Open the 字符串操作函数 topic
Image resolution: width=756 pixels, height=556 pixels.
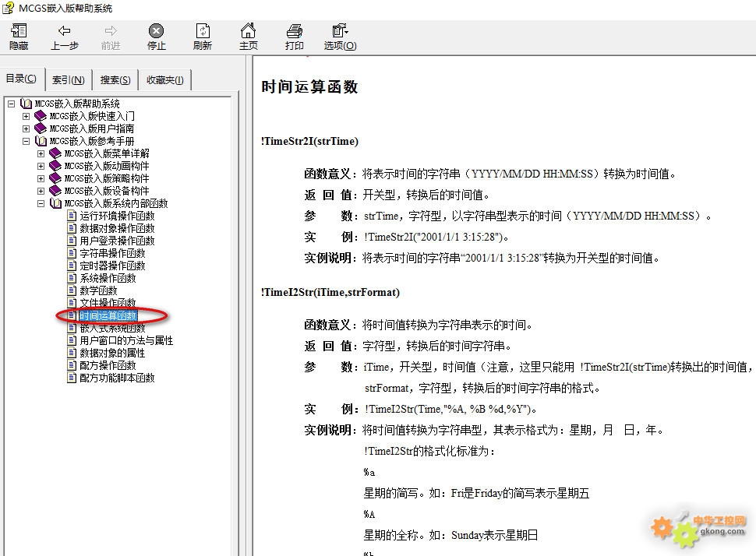click(x=112, y=253)
